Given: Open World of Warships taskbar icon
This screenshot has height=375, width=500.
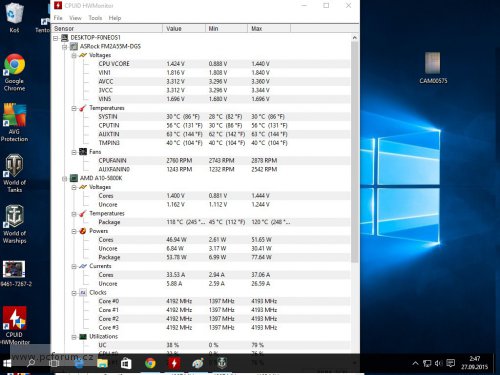Looking at the screenshot, I should click(222, 363).
